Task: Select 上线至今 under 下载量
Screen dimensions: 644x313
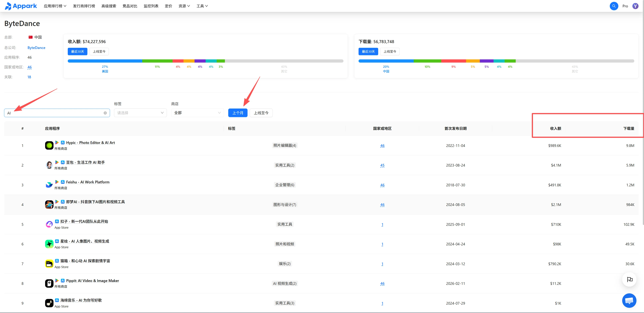Action: pos(390,51)
